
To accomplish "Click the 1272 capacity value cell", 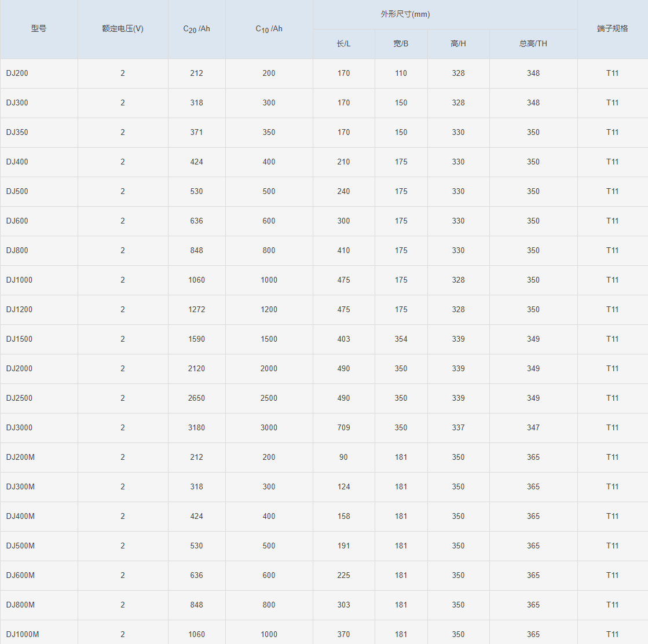I will (x=197, y=310).
